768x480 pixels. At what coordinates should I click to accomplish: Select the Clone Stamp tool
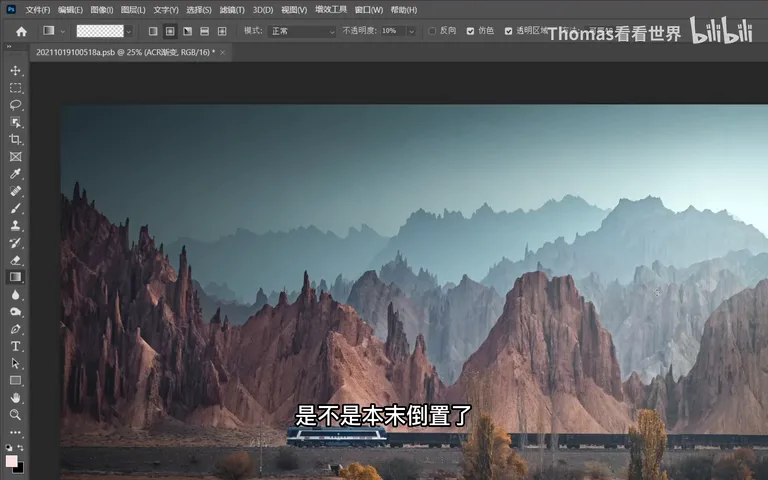[15, 225]
